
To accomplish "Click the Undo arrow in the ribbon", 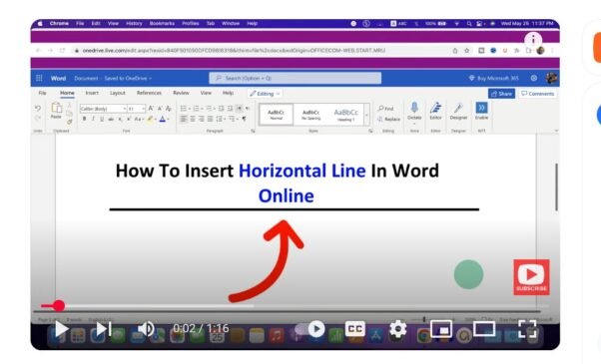I will pyautogui.click(x=38, y=109).
